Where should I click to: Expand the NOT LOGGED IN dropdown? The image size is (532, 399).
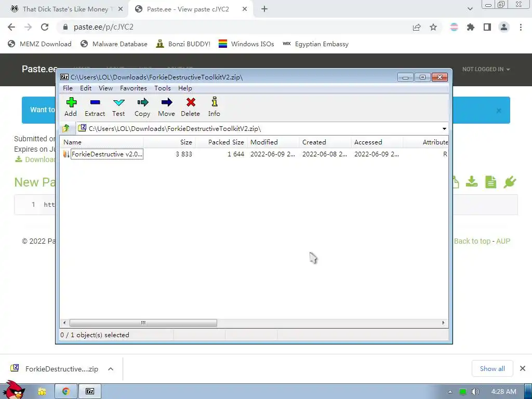[x=486, y=69]
